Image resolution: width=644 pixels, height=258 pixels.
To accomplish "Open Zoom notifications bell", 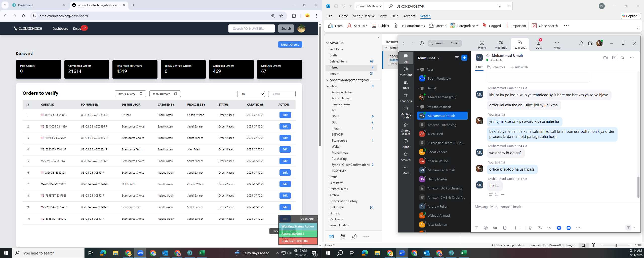I will pyautogui.click(x=581, y=43).
